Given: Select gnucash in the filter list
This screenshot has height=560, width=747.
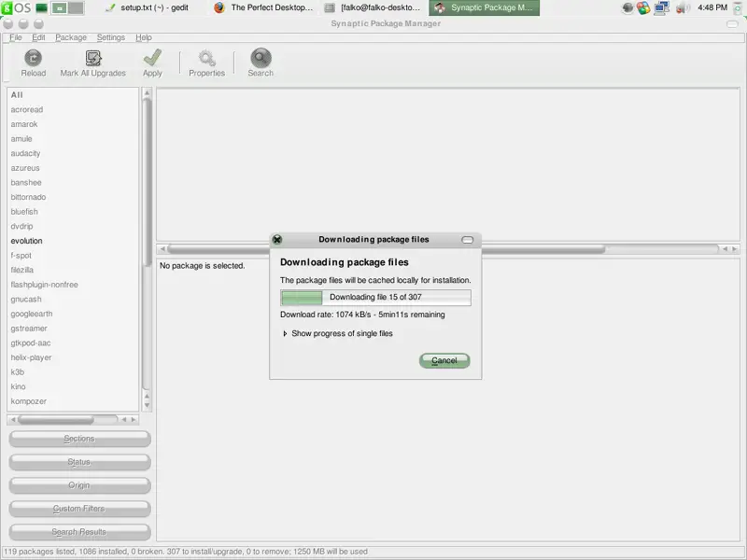Looking at the screenshot, I should click(73, 299).
